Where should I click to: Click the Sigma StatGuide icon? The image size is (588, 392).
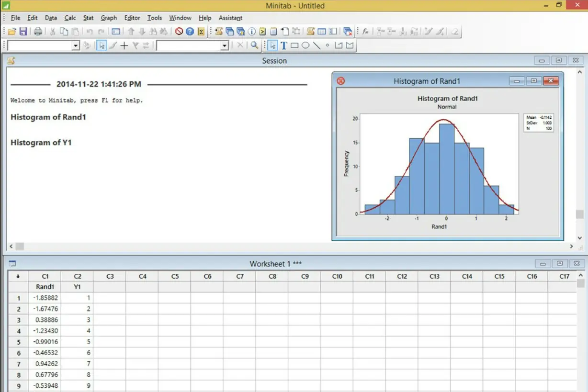(202, 32)
